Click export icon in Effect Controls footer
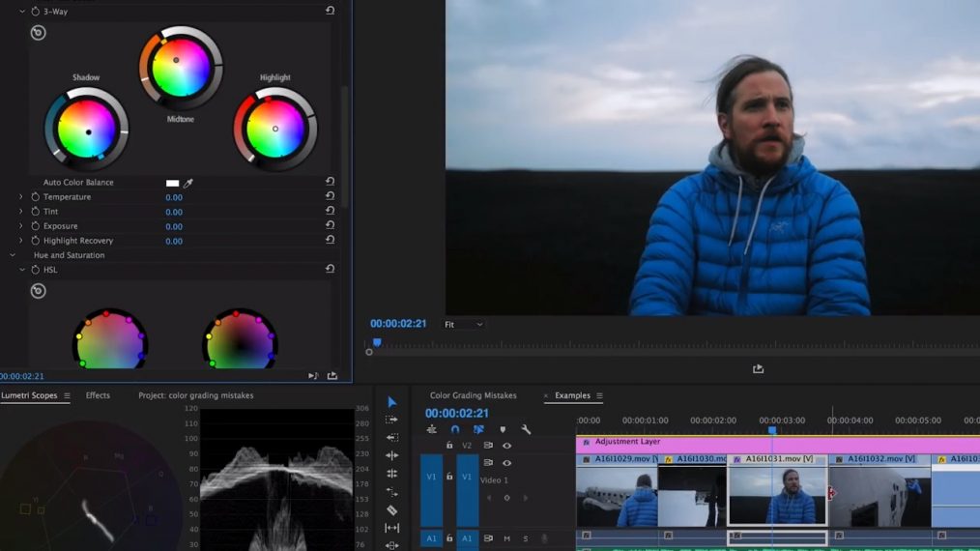The height and width of the screenshot is (551, 980). (x=332, y=375)
